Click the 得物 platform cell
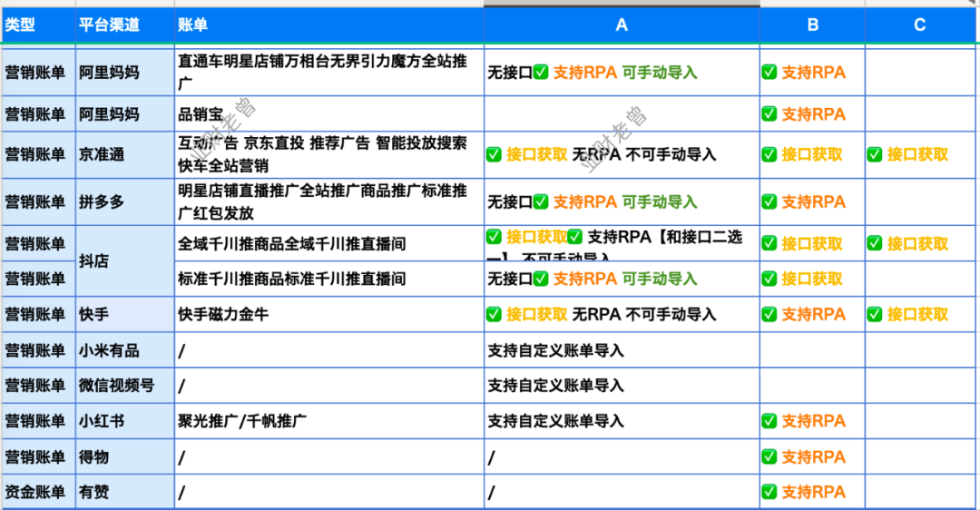The height and width of the screenshot is (510, 980). (125, 456)
